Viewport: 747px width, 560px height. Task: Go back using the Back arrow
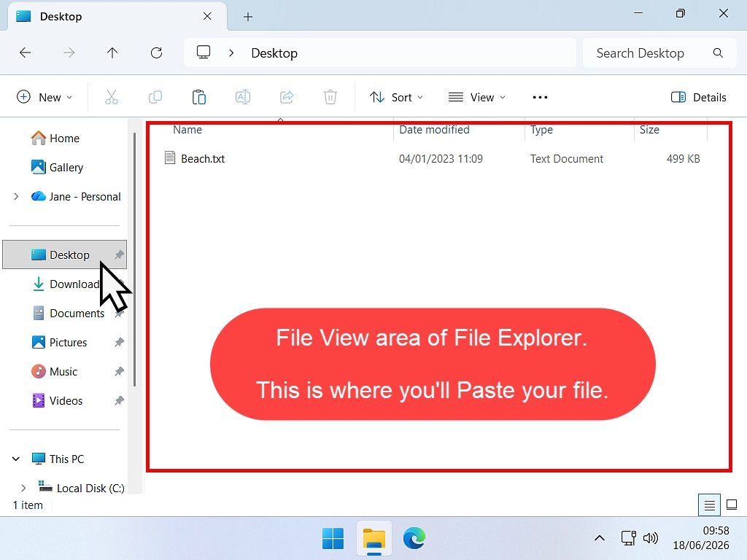pos(25,52)
